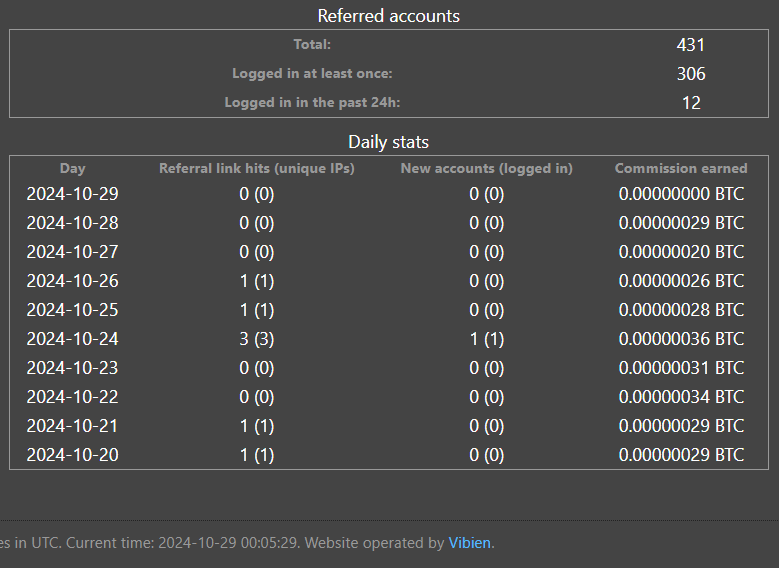
Task: Select the total referred accounts value 431
Action: point(691,45)
